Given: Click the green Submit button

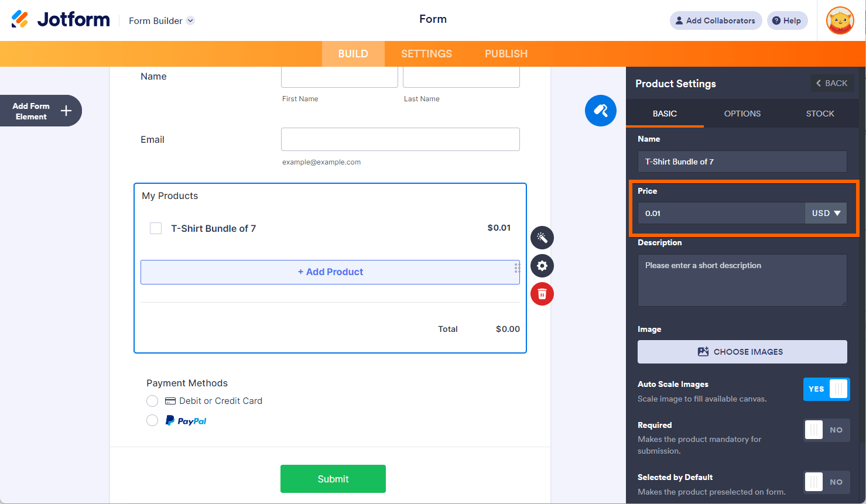Looking at the screenshot, I should click(333, 479).
